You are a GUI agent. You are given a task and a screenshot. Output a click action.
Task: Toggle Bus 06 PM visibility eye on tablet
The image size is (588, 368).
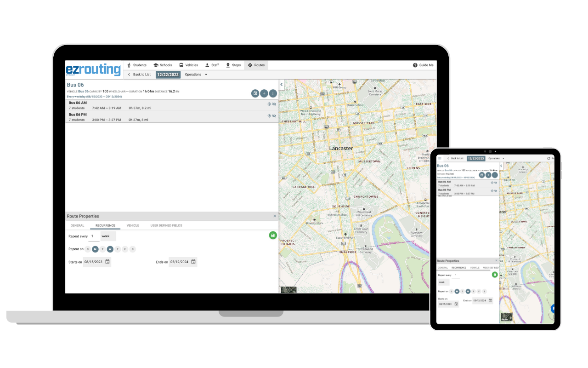pos(496,190)
